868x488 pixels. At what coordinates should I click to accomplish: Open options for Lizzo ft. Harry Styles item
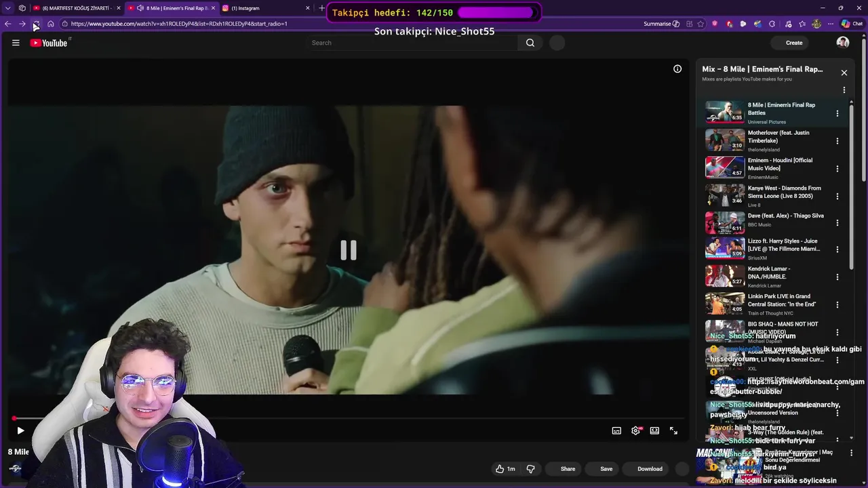pyautogui.click(x=837, y=249)
